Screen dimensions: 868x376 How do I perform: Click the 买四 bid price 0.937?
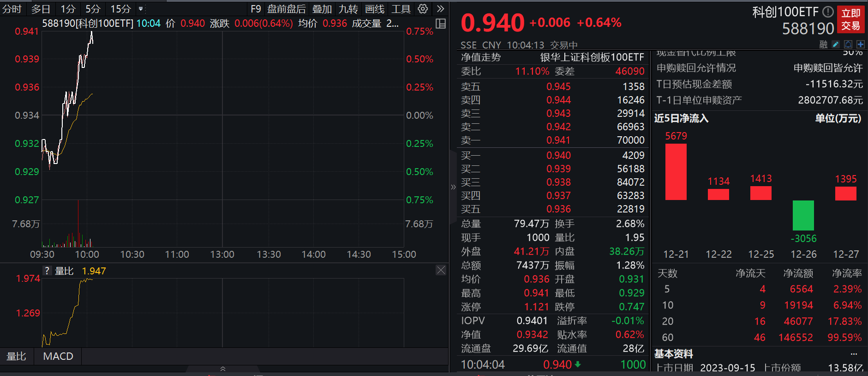click(558, 195)
